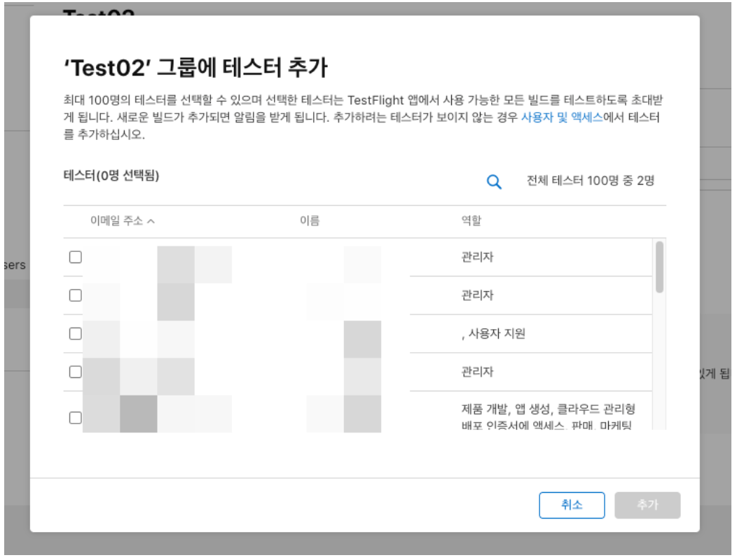Sort by 이메일 주소 column header

tap(122, 220)
